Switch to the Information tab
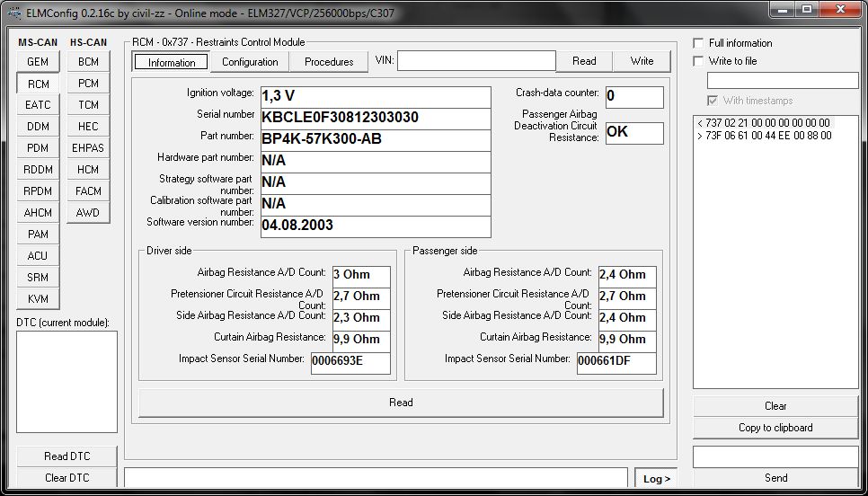 click(172, 62)
